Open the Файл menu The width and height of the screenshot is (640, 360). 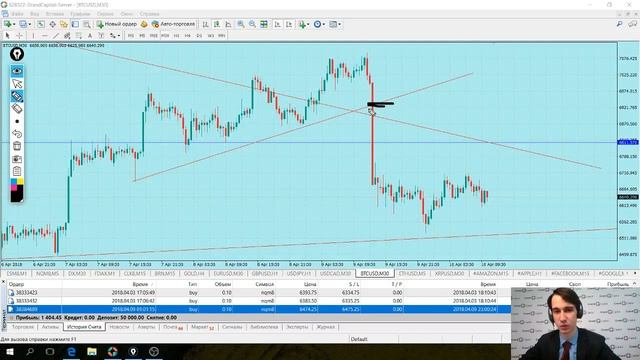click(x=17, y=14)
